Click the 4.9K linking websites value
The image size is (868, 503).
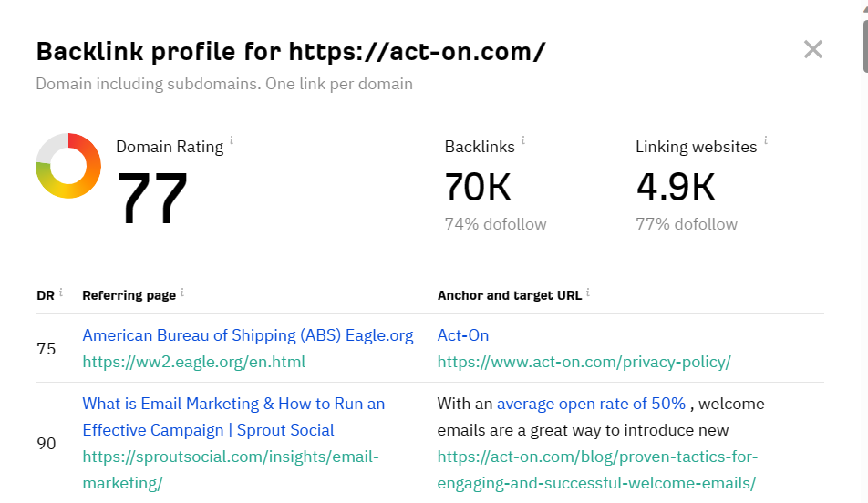coord(676,187)
